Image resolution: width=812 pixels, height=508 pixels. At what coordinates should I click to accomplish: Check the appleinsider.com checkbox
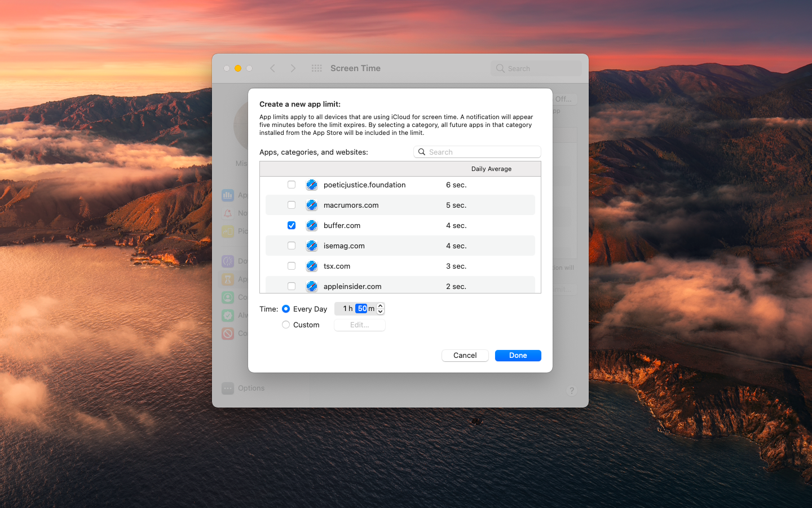pos(292,286)
